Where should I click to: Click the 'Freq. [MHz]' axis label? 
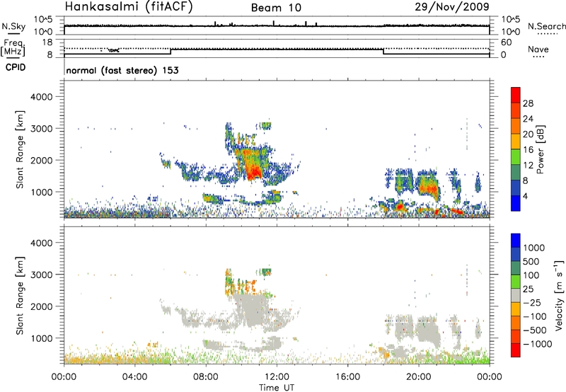click(13, 47)
